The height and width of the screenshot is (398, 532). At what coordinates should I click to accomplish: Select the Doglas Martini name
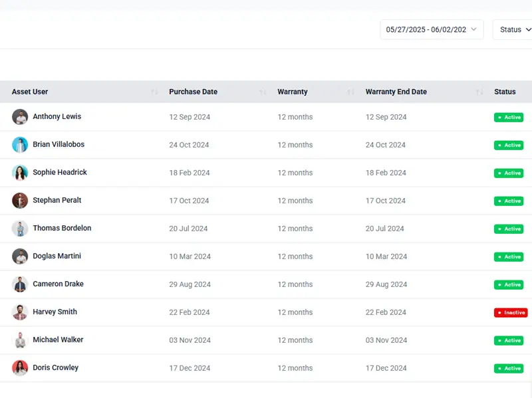pyautogui.click(x=57, y=256)
